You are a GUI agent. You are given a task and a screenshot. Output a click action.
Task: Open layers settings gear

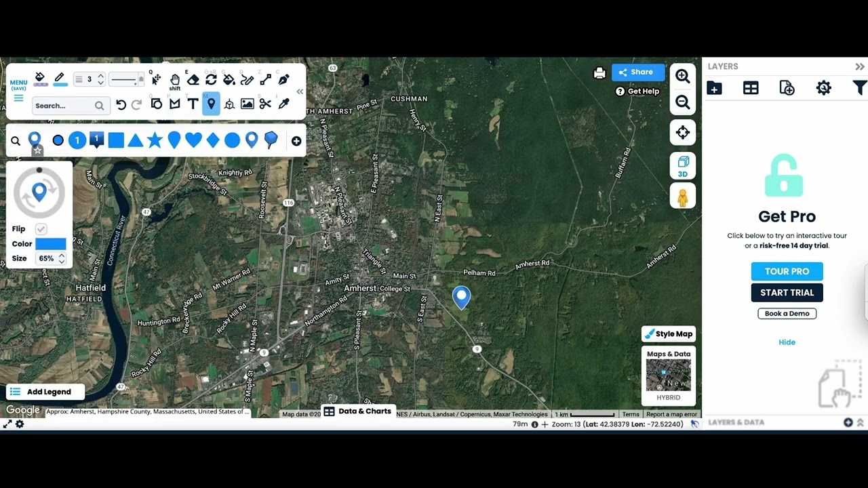[823, 88]
